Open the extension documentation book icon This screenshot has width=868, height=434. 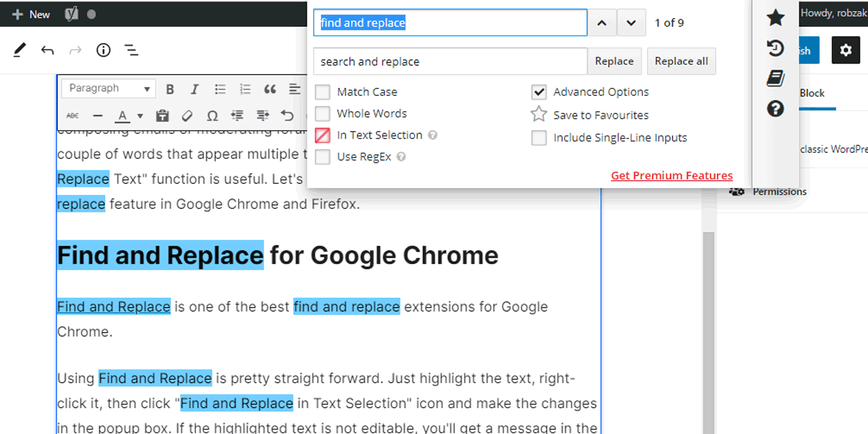(775, 78)
